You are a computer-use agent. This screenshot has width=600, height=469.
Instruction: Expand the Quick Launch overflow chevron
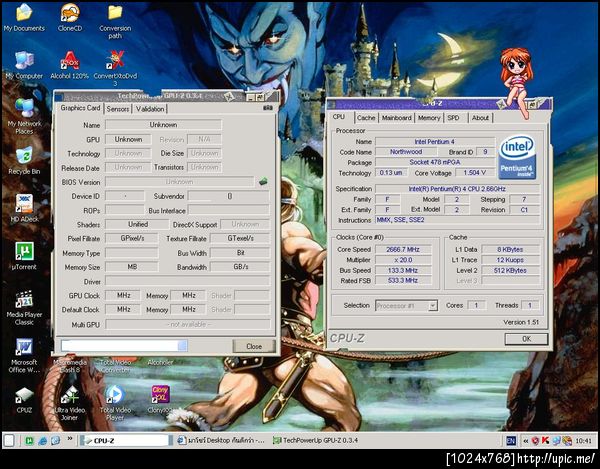click(70, 438)
